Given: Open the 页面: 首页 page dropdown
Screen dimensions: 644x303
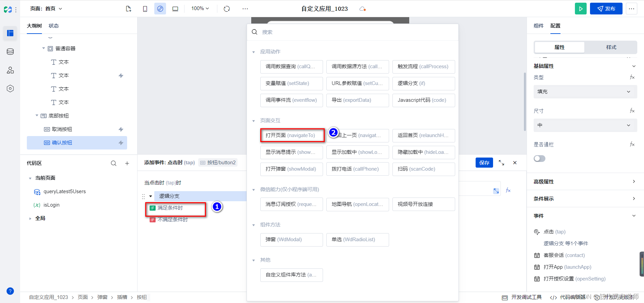Looking at the screenshot, I should click(46, 9).
